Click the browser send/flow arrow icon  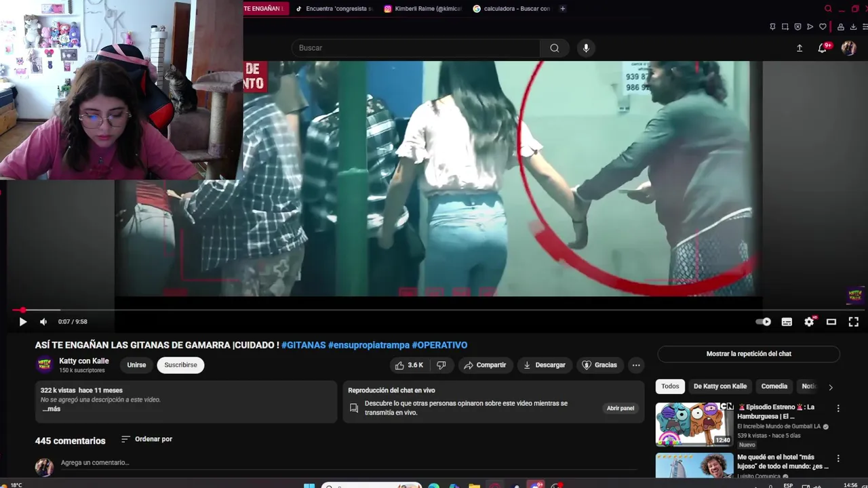(x=810, y=27)
